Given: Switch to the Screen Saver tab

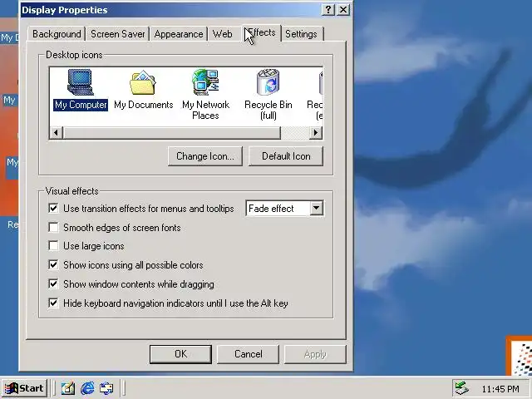Looking at the screenshot, I should [118, 34].
